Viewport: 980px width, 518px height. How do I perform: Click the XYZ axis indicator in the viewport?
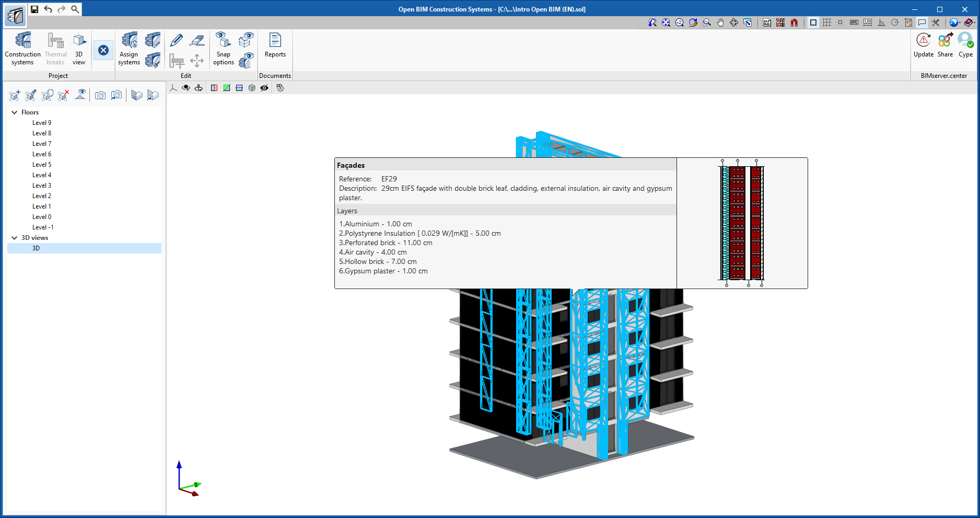coord(189,479)
